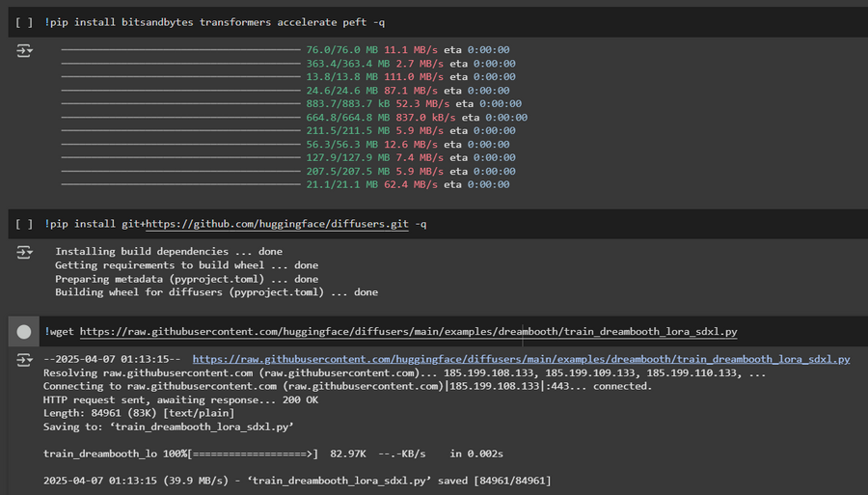Click the 664.8/664.8 MB progress bar line
This screenshot has width=868, height=495.
click(289, 118)
